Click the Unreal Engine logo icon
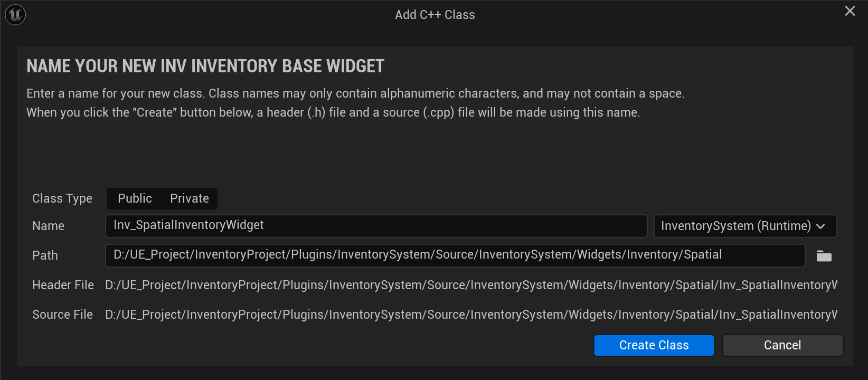Viewport: 868px width, 380px height. (x=15, y=15)
